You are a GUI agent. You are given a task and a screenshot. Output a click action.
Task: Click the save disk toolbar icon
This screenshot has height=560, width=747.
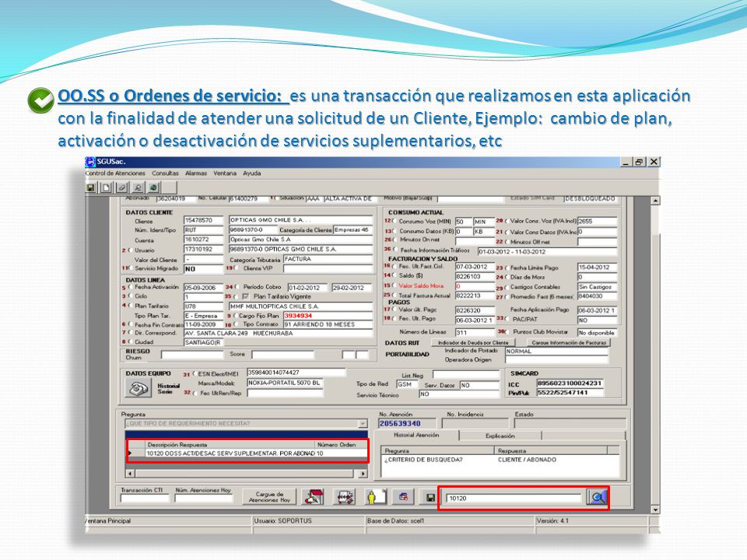(90, 187)
